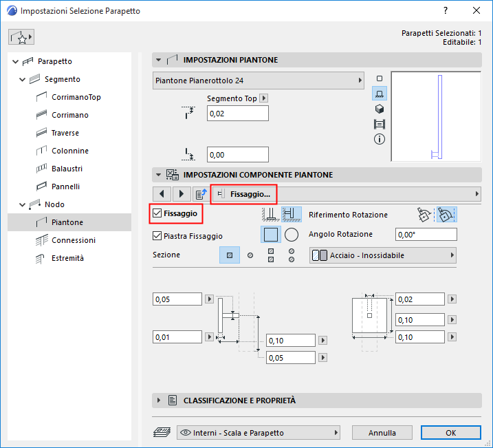The height and width of the screenshot is (448, 493).
Task: Open the Fissaggio... page selector
Action: tap(346, 194)
